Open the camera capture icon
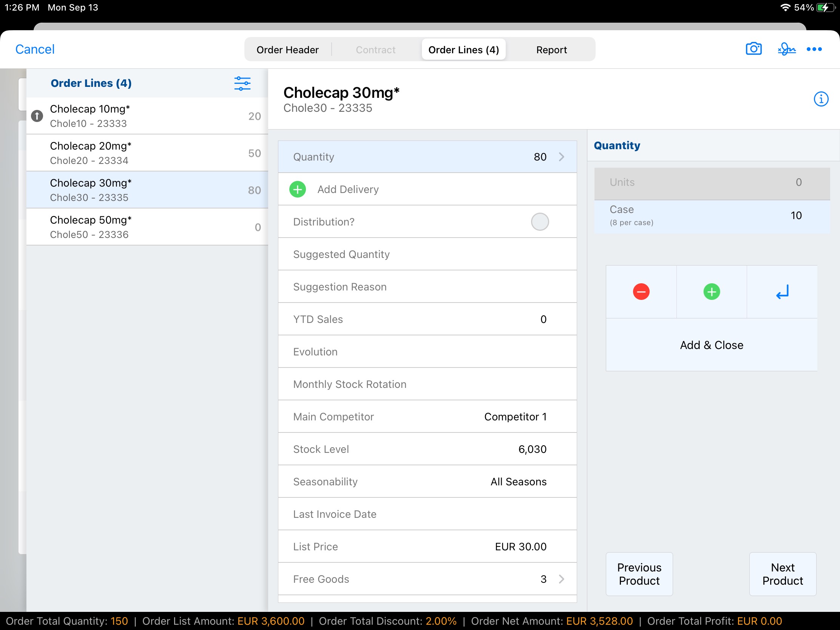The height and width of the screenshot is (630, 840). pos(753,49)
